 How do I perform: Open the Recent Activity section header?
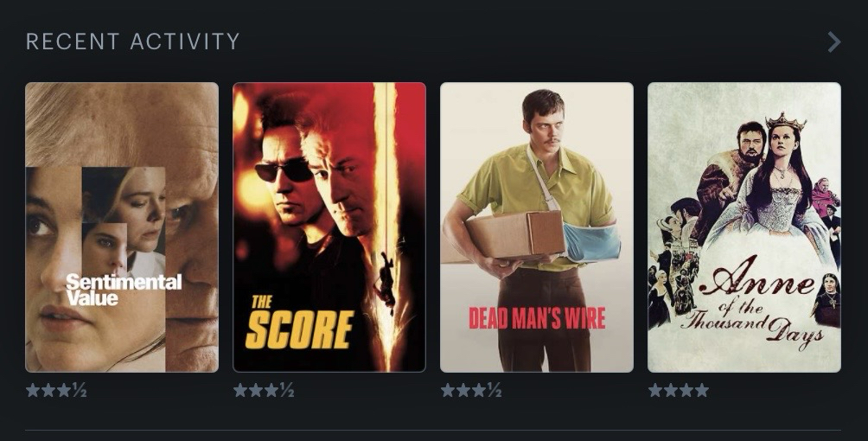(x=133, y=42)
